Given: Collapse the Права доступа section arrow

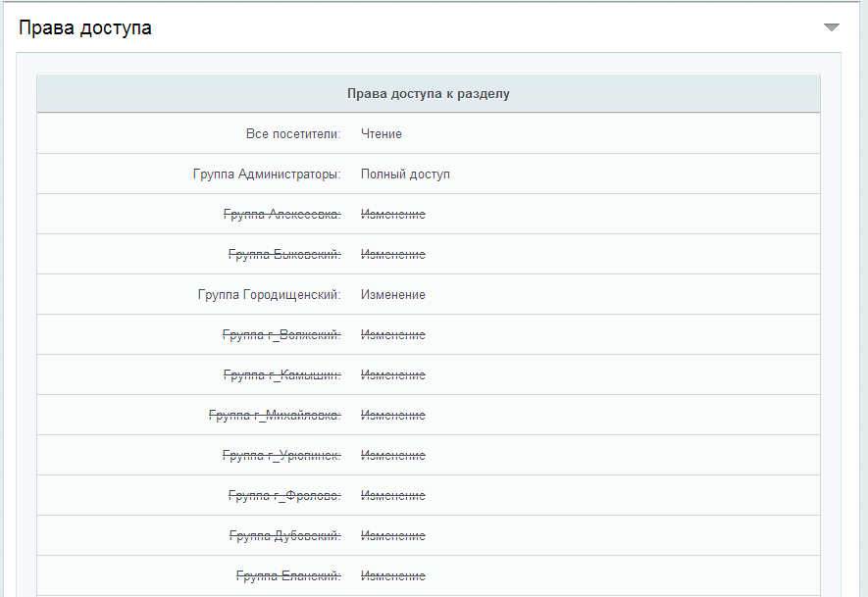Looking at the screenshot, I should pyautogui.click(x=832, y=27).
